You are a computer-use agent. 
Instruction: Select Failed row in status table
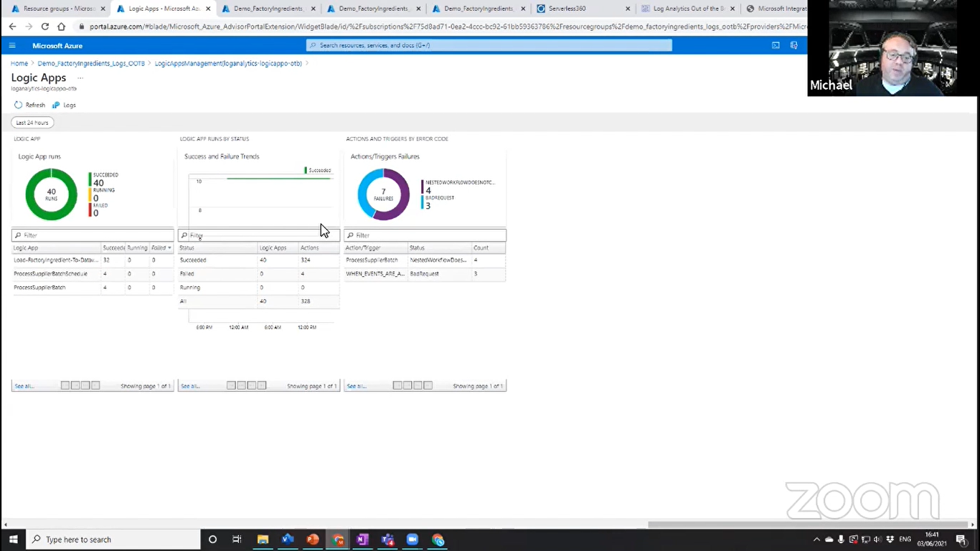(x=258, y=273)
